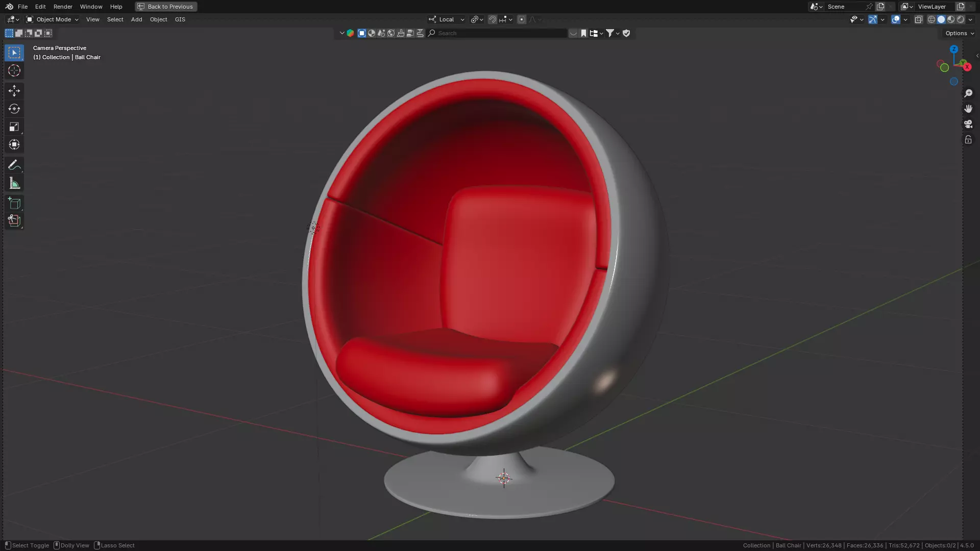Open the Edit menu
This screenshot has height=551, width=980.
click(x=40, y=7)
